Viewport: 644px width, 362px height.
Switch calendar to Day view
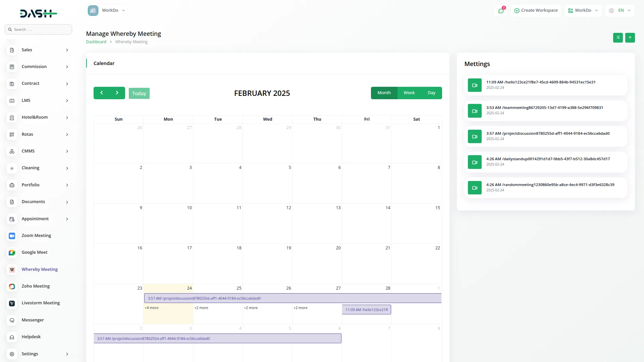coord(431,93)
